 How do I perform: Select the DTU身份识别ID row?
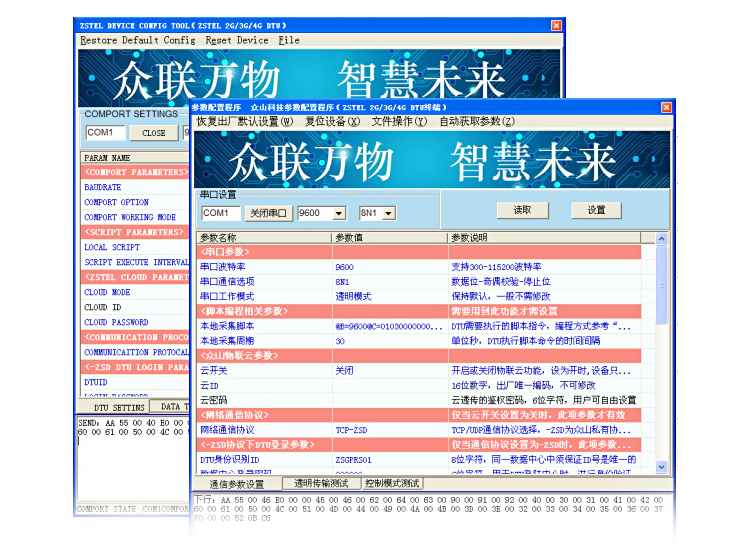click(419, 460)
